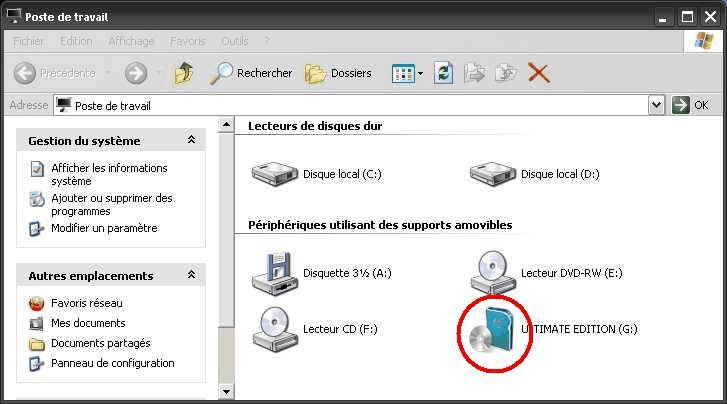Click the Lecteur CD (F:) label

coord(340,329)
